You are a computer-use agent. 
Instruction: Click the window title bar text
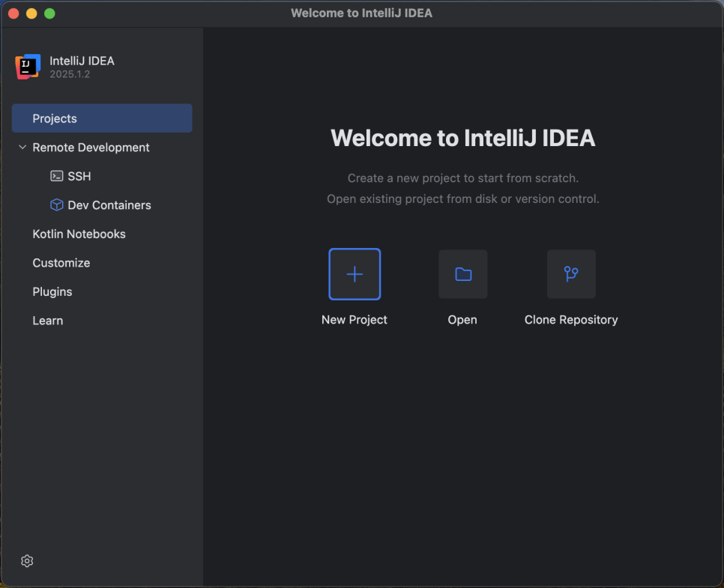[x=361, y=13]
